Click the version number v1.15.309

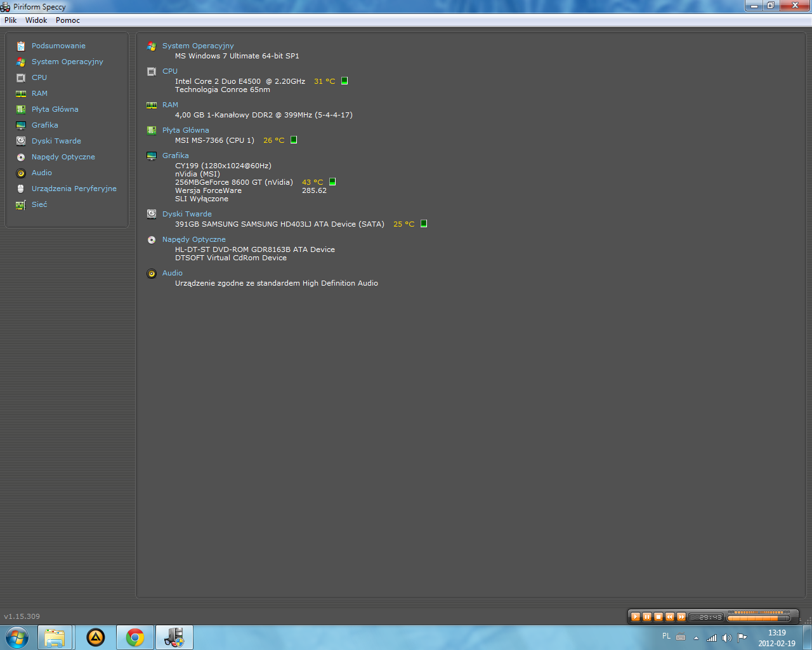tap(22, 616)
